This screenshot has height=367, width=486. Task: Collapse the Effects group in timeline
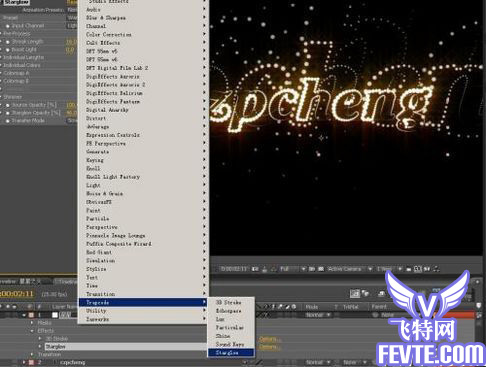(x=32, y=331)
